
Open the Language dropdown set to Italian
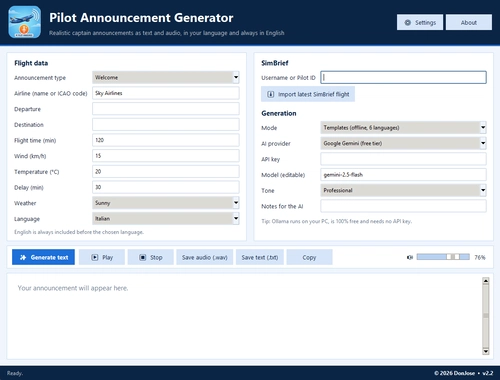(x=166, y=218)
